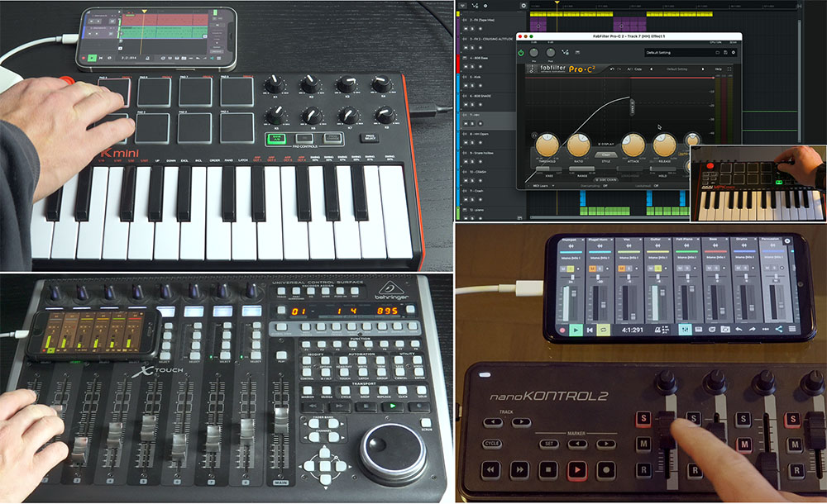
Task: Click the Copy button in FabFilter Pro-C 2
Action: 638,69
